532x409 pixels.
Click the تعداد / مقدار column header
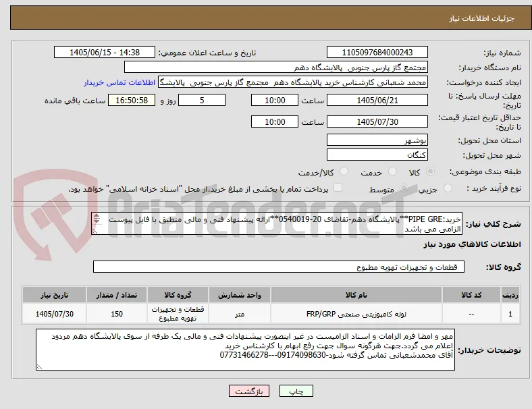117,295
